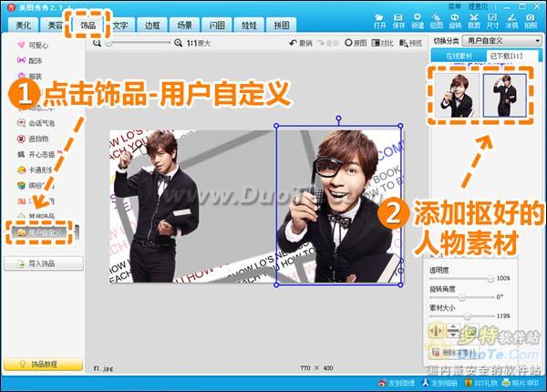Adjust the 透明度 opacity slider
Image resolution: width=547 pixels, height=392 pixels.
point(462,278)
